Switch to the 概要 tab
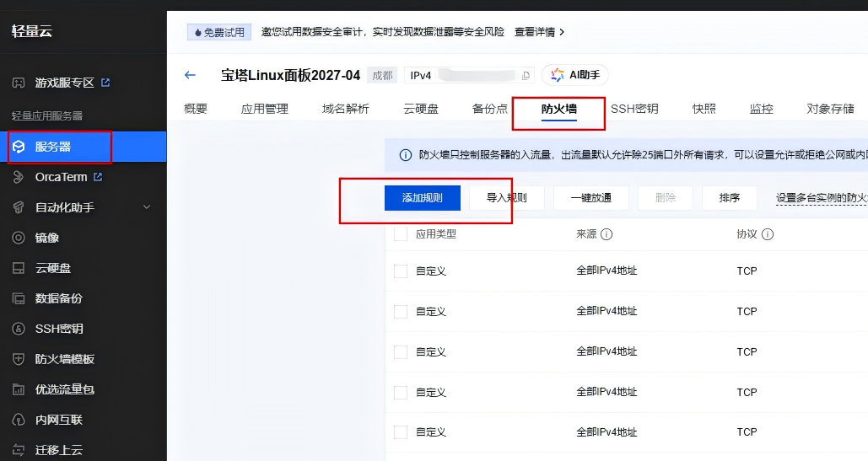868x461 pixels. tap(196, 109)
